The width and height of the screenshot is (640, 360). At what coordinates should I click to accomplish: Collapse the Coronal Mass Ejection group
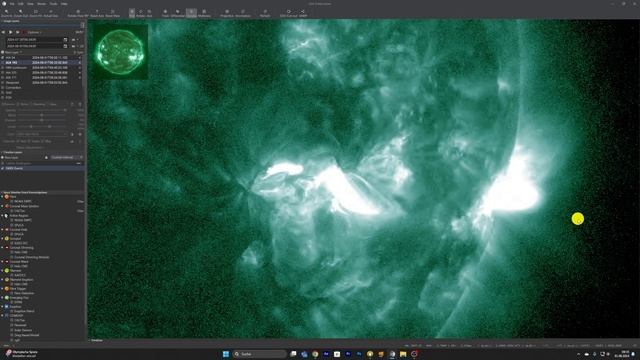pos(2,206)
